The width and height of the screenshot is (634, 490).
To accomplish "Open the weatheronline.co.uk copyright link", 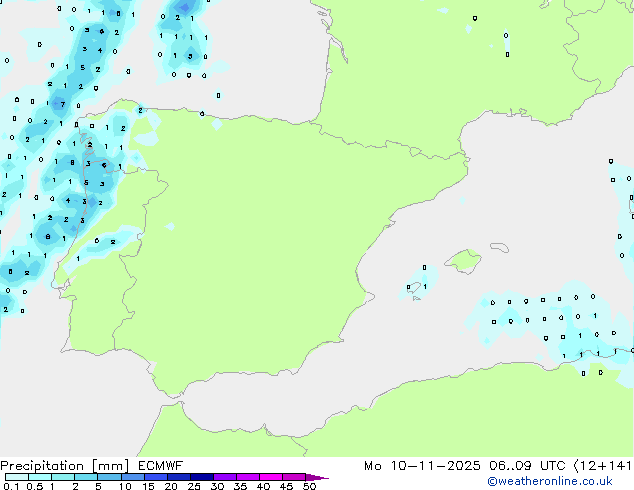I will point(550,481).
